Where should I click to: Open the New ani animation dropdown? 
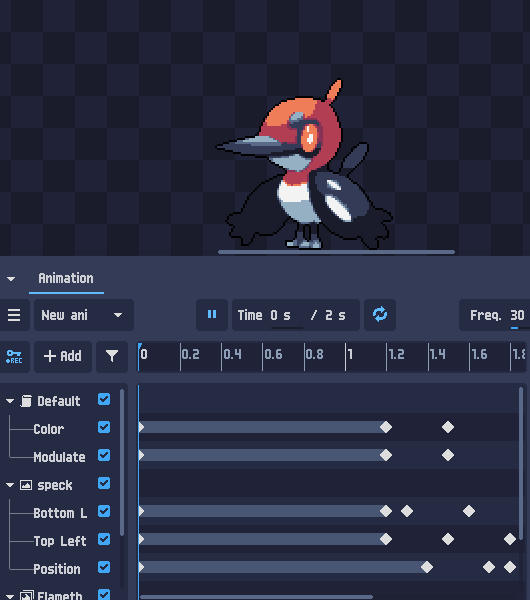(84, 315)
